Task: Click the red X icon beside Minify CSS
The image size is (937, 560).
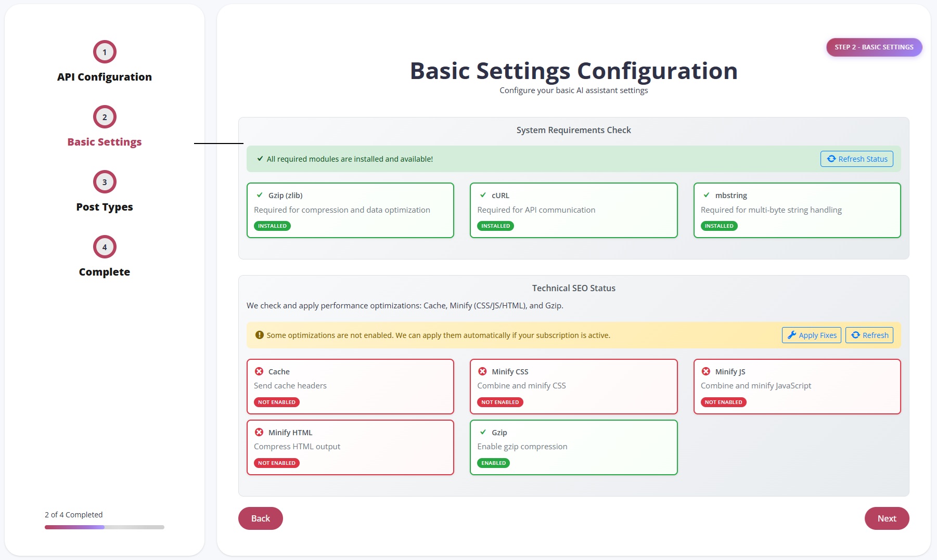Action: point(482,371)
